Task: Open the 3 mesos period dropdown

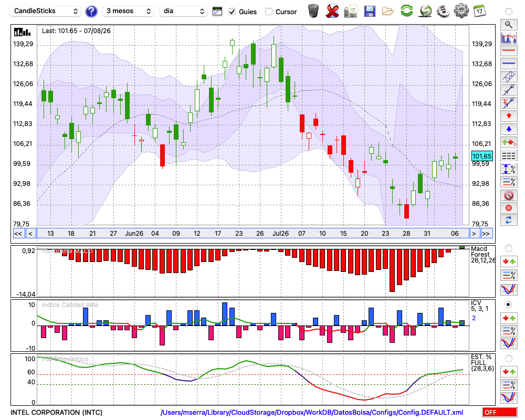Action: click(x=128, y=11)
